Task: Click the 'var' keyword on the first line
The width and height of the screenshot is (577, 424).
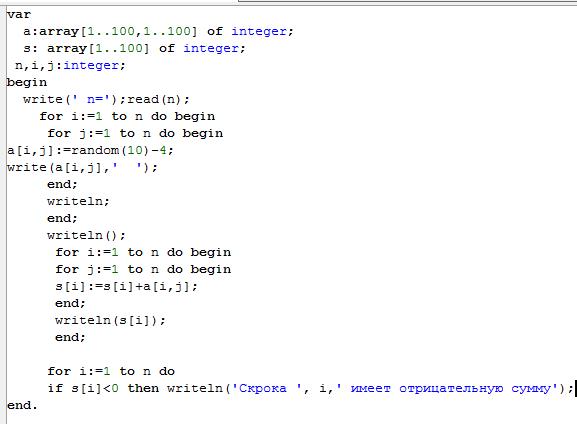Action: coord(19,14)
